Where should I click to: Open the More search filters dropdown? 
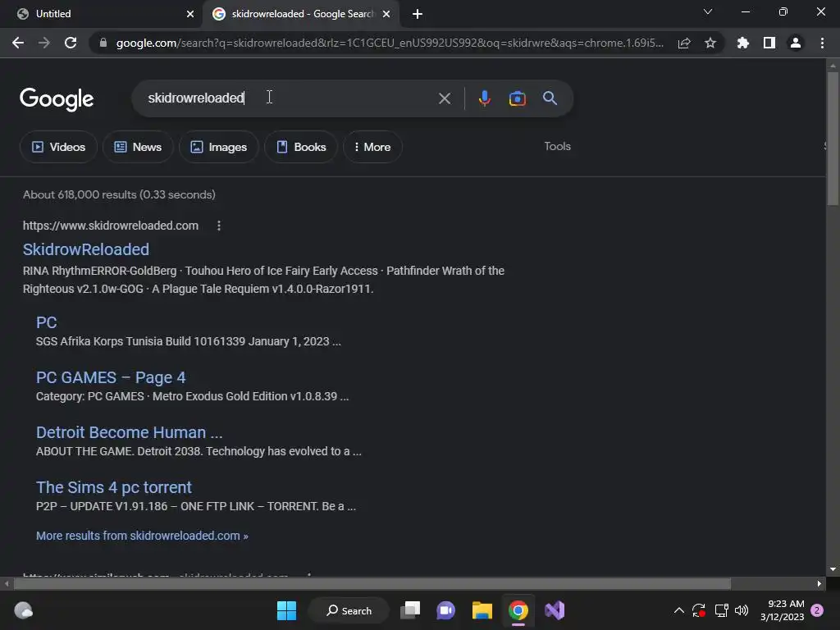372,147
